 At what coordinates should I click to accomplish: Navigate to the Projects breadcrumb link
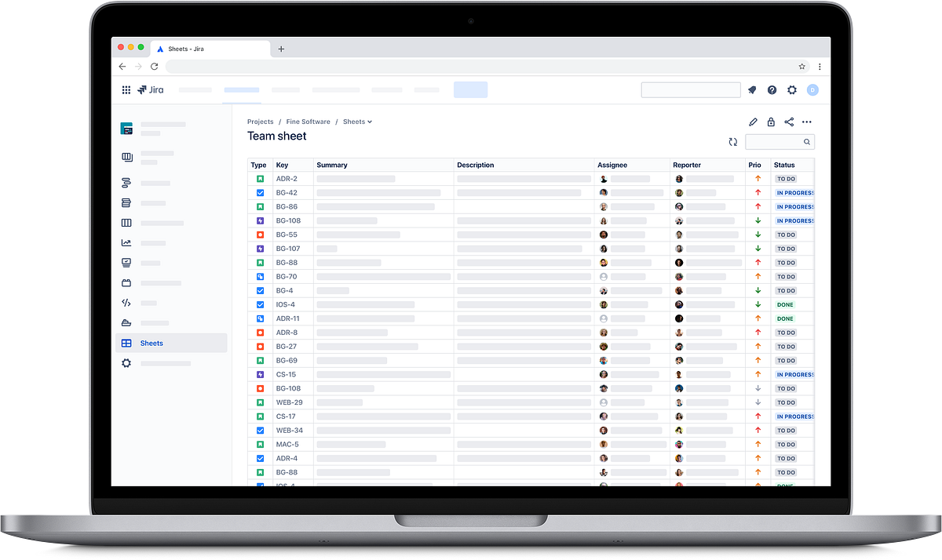tap(260, 122)
